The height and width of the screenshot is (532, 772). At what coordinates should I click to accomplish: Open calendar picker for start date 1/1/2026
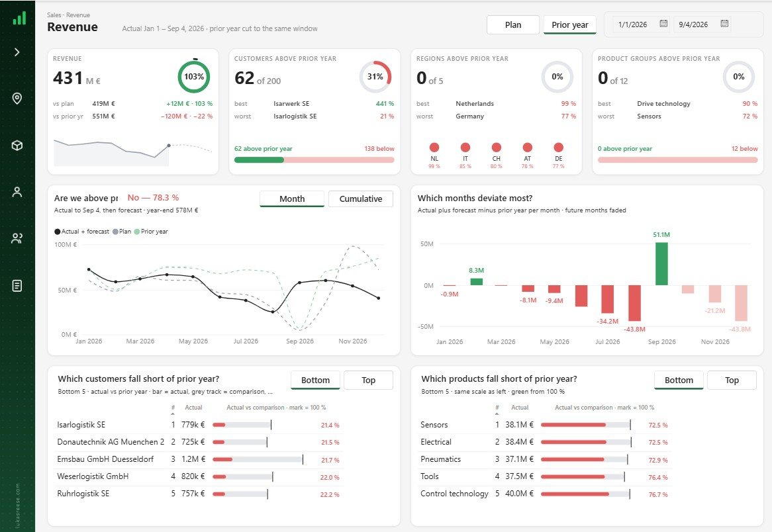663,24
